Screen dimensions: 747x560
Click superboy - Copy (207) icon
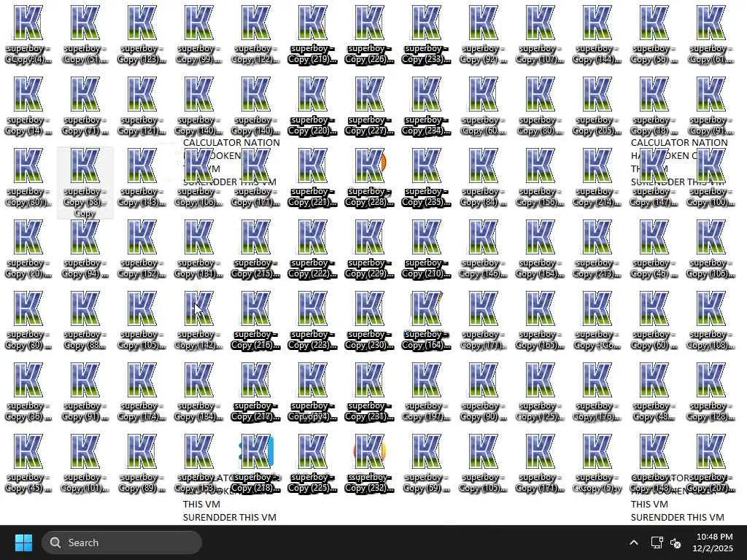tap(711, 463)
